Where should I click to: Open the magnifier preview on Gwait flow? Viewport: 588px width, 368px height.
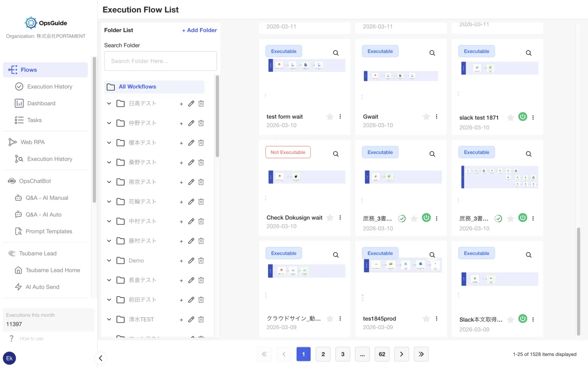point(432,53)
